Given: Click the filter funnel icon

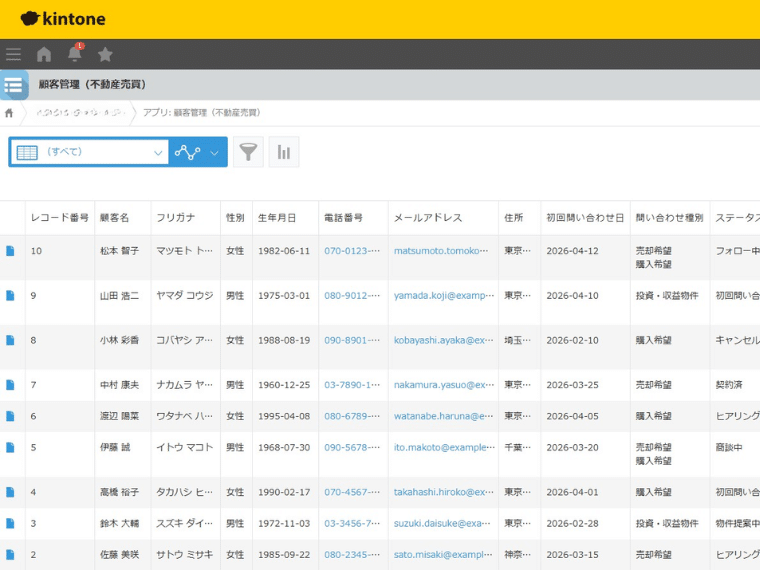Looking at the screenshot, I should 248,152.
